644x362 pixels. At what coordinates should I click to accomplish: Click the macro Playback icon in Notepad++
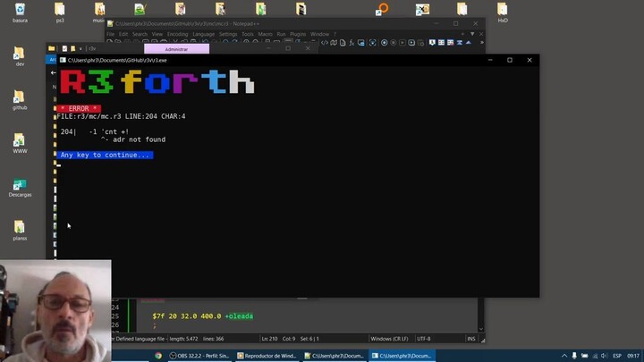[x=402, y=43]
